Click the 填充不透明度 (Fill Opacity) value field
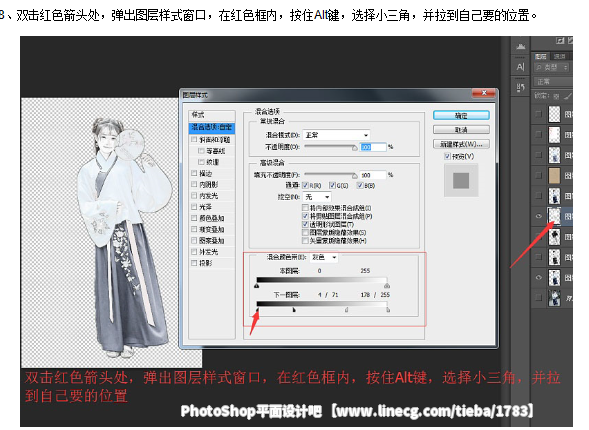This screenshot has height=430, width=589. coord(373,175)
